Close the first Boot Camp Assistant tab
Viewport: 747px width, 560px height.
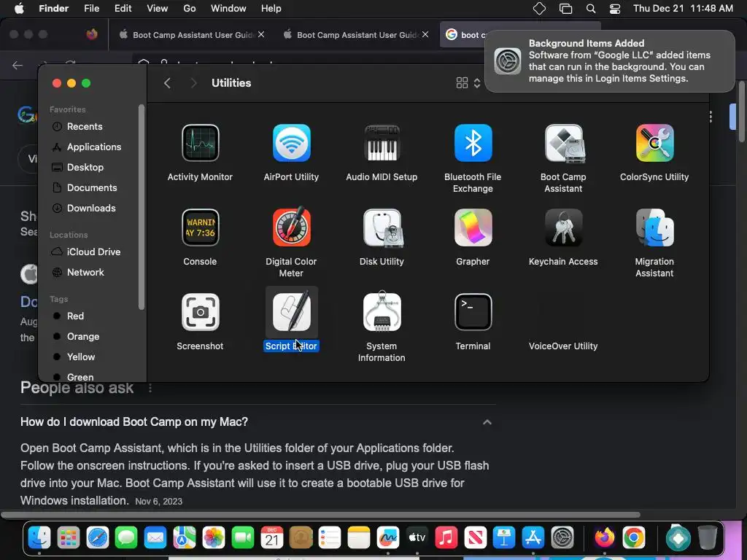pos(261,34)
